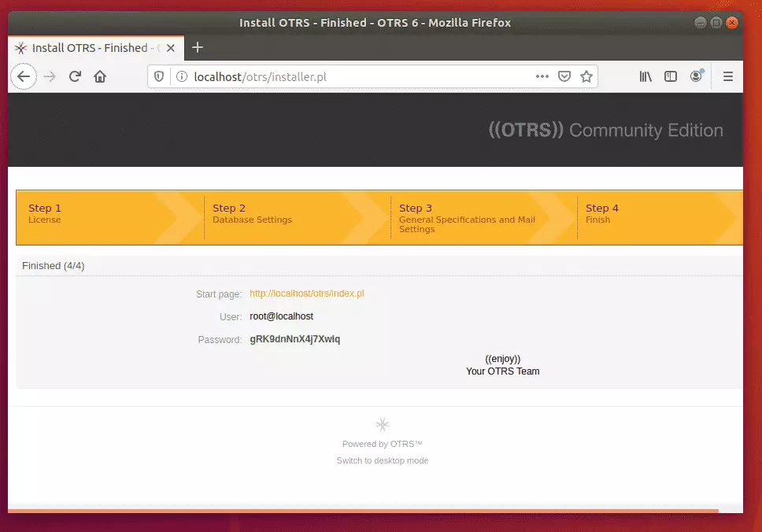Open a new browser tab
762x532 pixels.
198,48
